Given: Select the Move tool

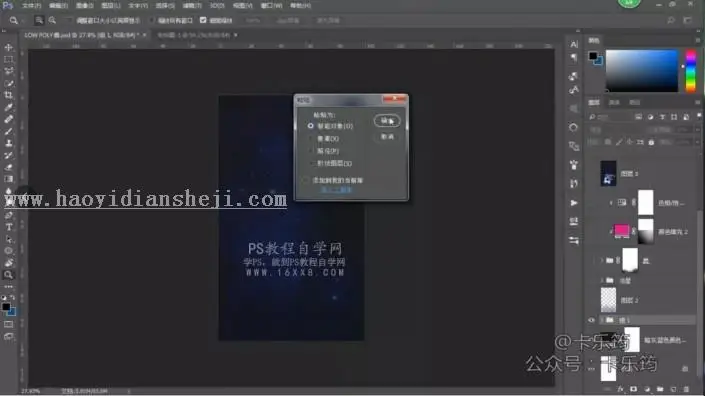Looking at the screenshot, I should (x=9, y=48).
